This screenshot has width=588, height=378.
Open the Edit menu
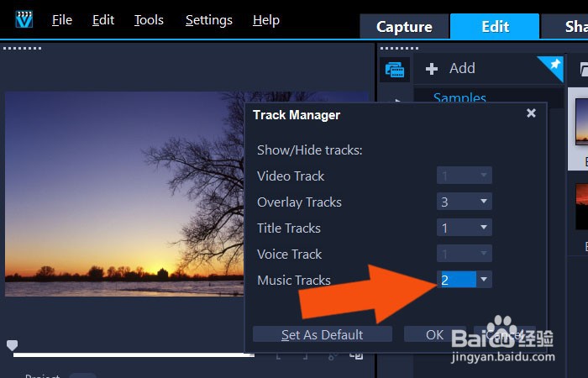[x=103, y=20]
